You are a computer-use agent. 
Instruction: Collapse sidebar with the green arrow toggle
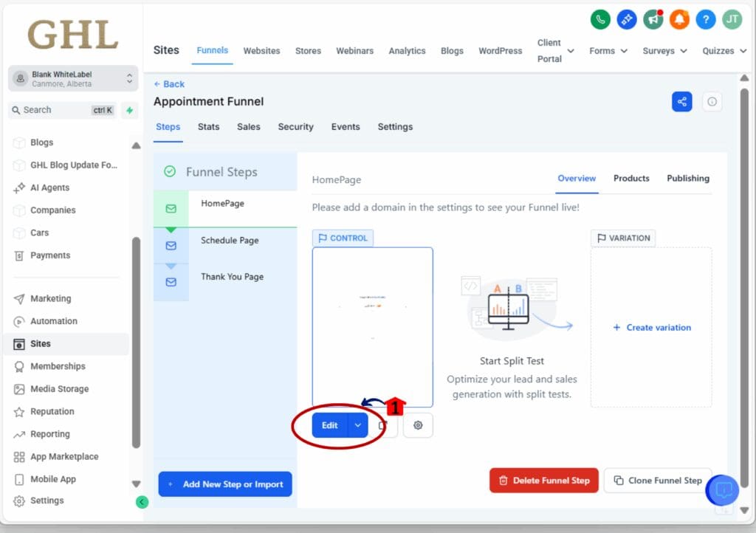tap(142, 502)
